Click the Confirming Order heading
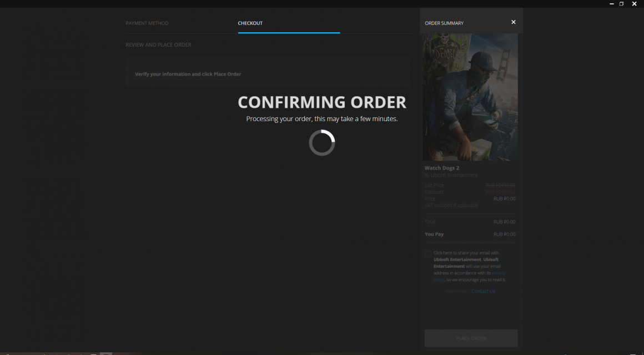Image resolution: width=644 pixels, height=355 pixels. (322, 102)
